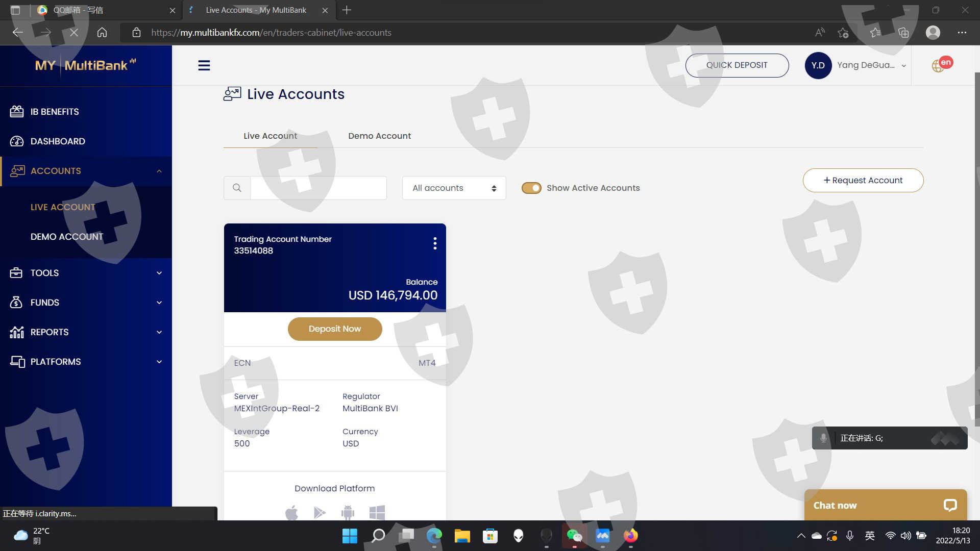The width and height of the screenshot is (980, 551).
Task: Click the account search input field
Action: click(x=318, y=188)
